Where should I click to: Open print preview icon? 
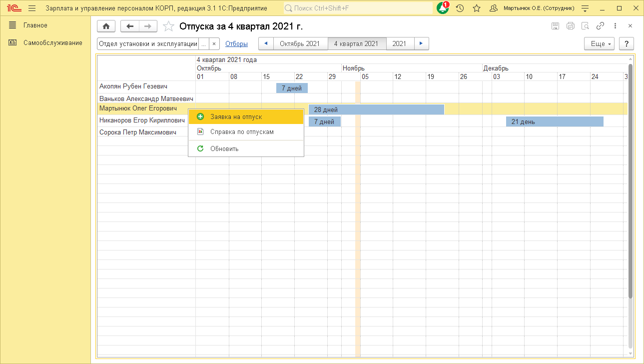(586, 26)
